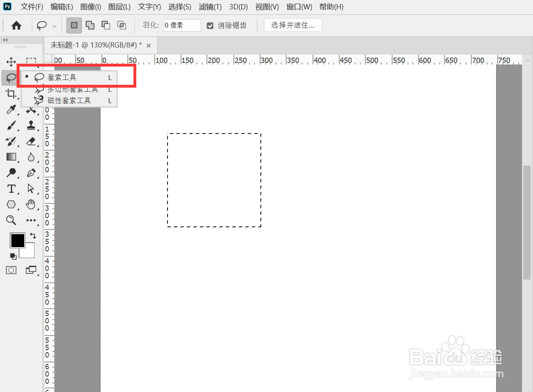533x392 pixels.
Task: Open the 帮助(H) menu
Action: pyautogui.click(x=331, y=7)
